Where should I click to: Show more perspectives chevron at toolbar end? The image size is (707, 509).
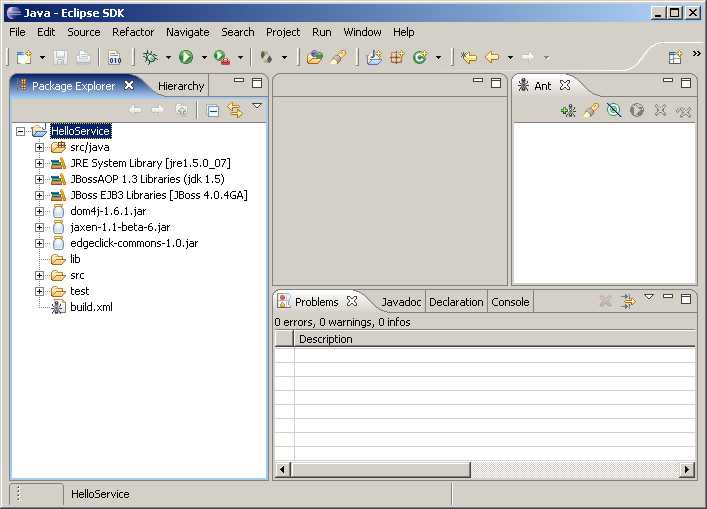point(697,54)
